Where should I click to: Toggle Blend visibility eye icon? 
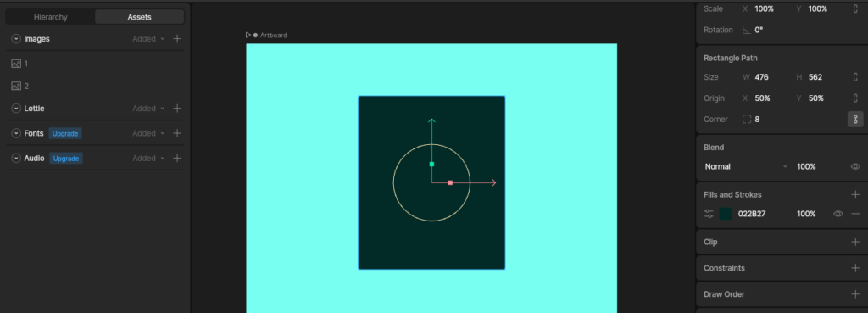coord(855,167)
